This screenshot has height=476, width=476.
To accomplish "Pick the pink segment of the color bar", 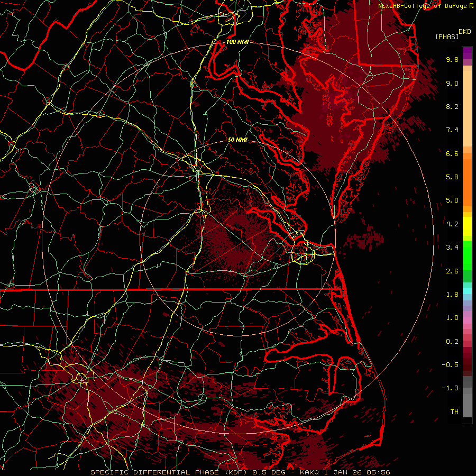I will 467,321.
